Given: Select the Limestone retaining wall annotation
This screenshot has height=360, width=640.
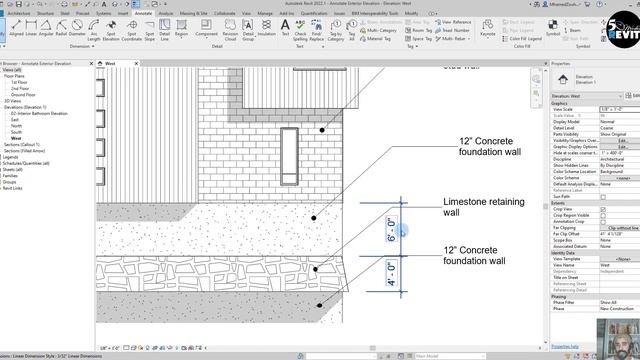Looking at the screenshot, I should 484,207.
